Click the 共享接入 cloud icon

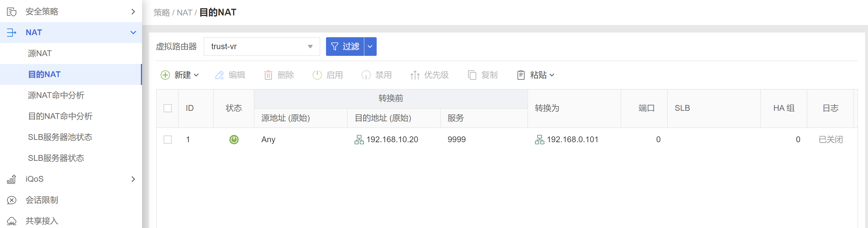tap(11, 221)
